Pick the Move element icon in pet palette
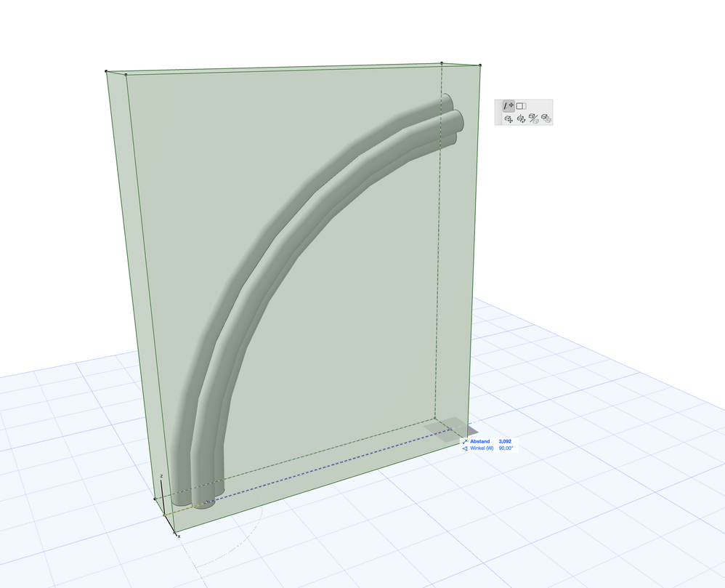Image resolution: width=725 pixels, height=588 pixels. point(509,119)
